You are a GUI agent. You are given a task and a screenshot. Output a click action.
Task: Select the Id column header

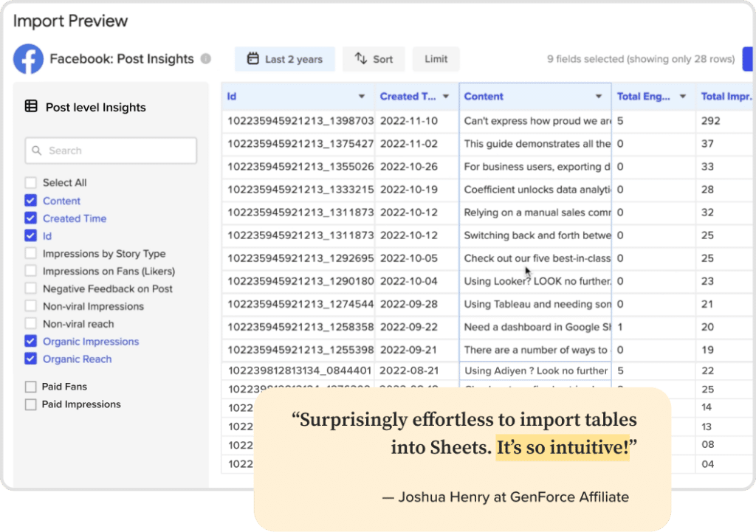click(298, 97)
